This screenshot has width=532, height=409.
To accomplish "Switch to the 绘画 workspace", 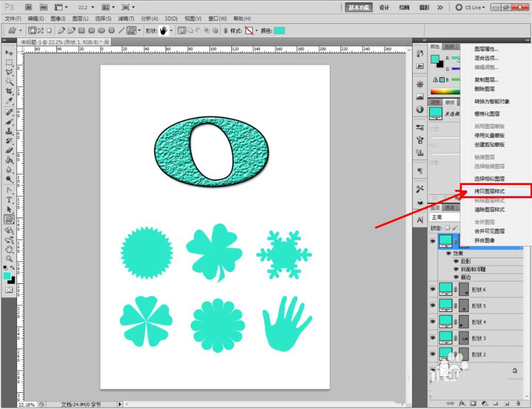I will (404, 7).
